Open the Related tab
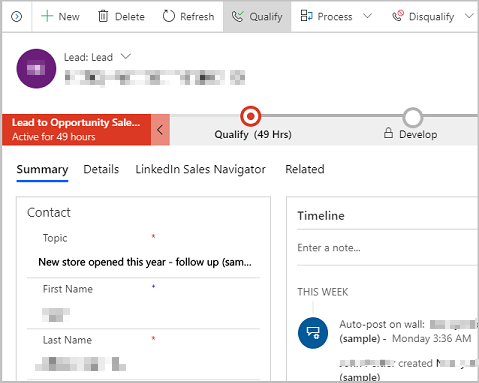479x383 pixels. (x=305, y=169)
